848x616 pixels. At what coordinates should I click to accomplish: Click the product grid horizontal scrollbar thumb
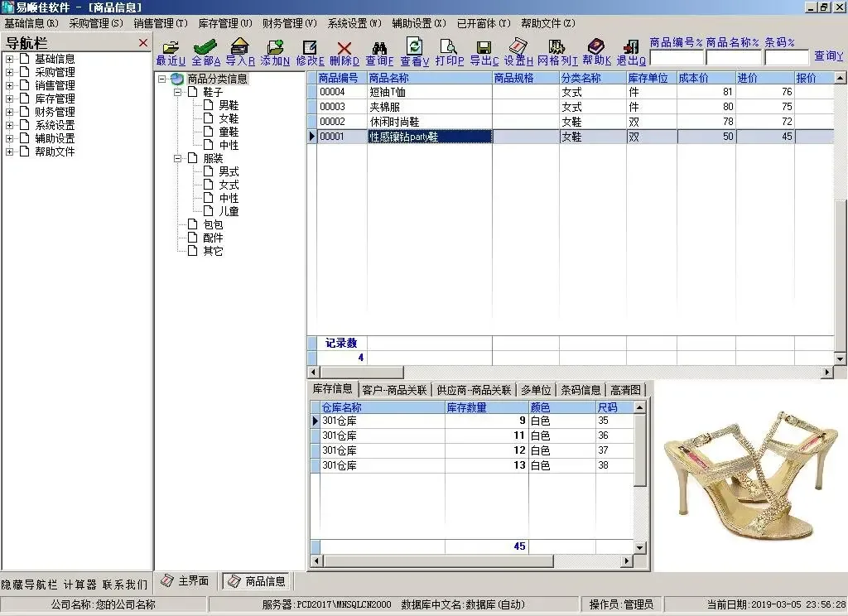point(361,372)
